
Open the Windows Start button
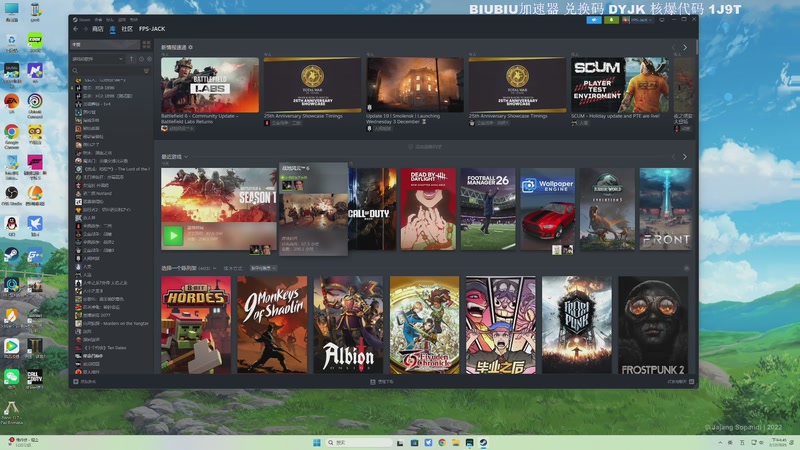pos(317,442)
